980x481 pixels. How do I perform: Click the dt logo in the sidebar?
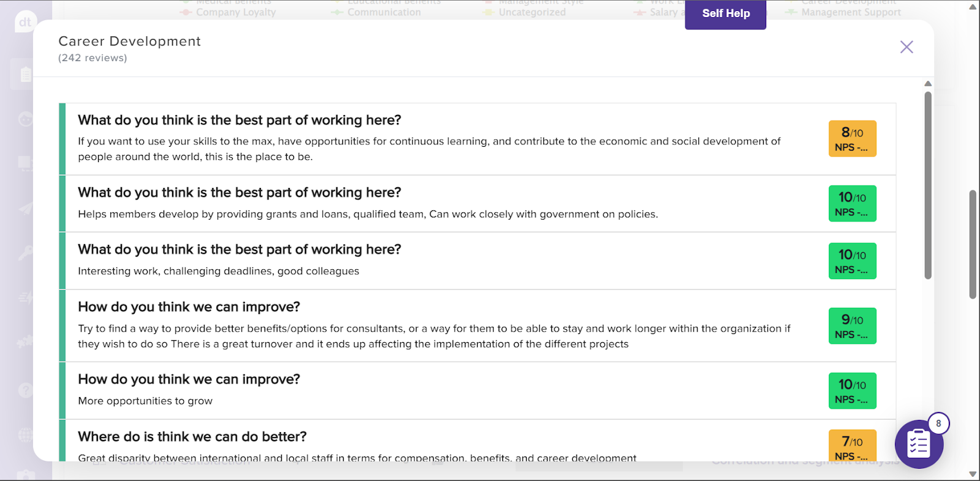24,23
